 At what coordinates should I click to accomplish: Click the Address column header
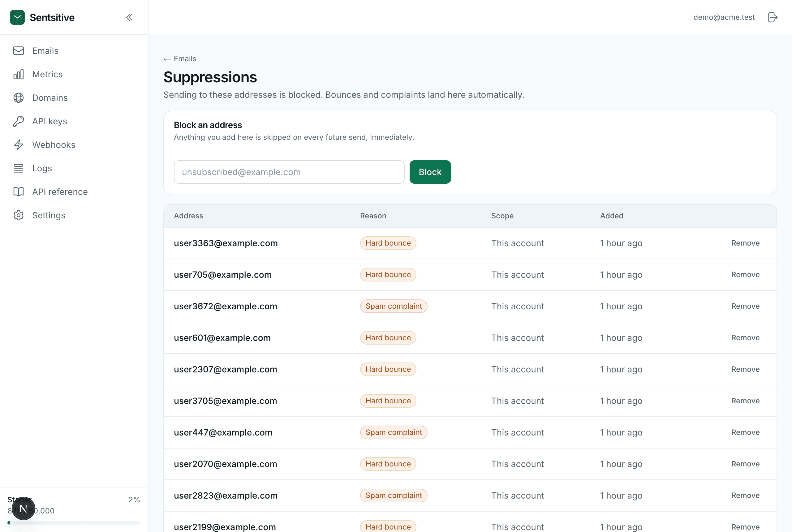(x=188, y=216)
